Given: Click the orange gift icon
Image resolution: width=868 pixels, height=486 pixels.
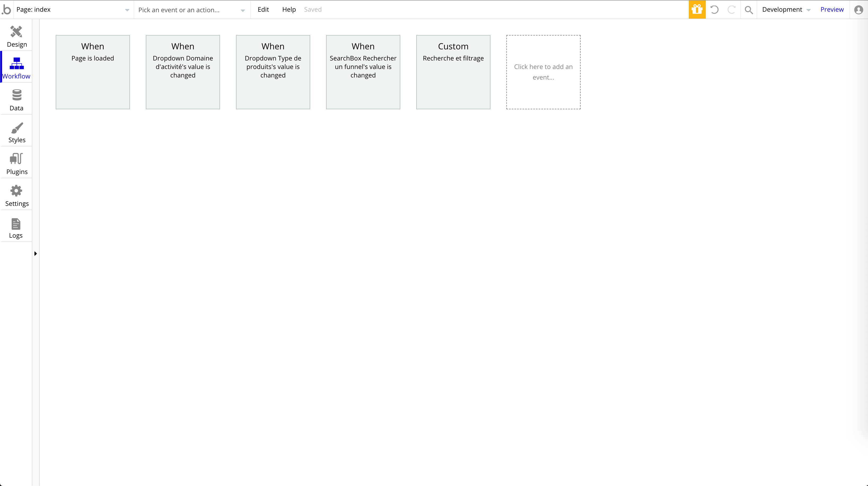Looking at the screenshot, I should pos(697,10).
